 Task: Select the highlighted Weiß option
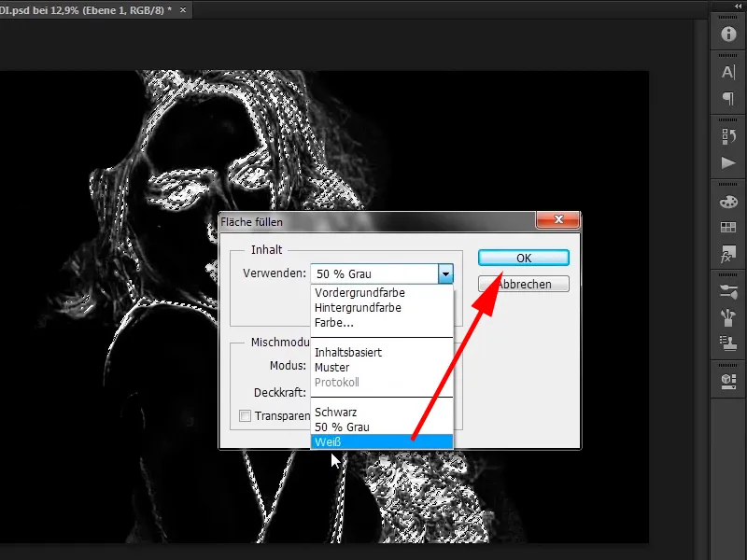click(x=382, y=441)
